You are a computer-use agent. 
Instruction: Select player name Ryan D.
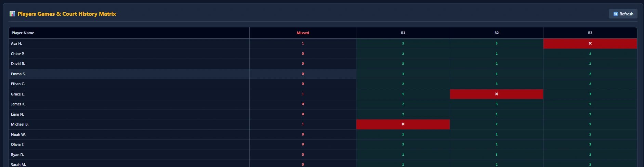coord(17,155)
